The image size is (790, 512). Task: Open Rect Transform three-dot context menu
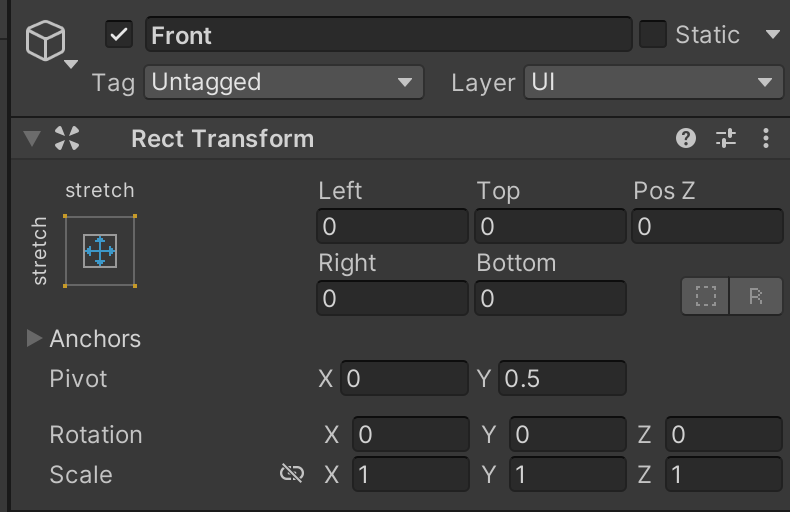pyautogui.click(x=766, y=138)
